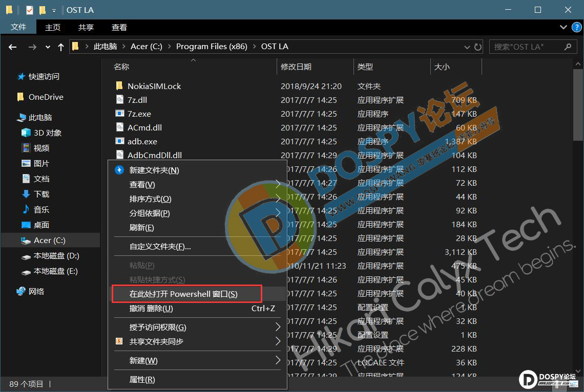
Task: Click the NokiaSIMLock folder icon
Action: coord(119,86)
